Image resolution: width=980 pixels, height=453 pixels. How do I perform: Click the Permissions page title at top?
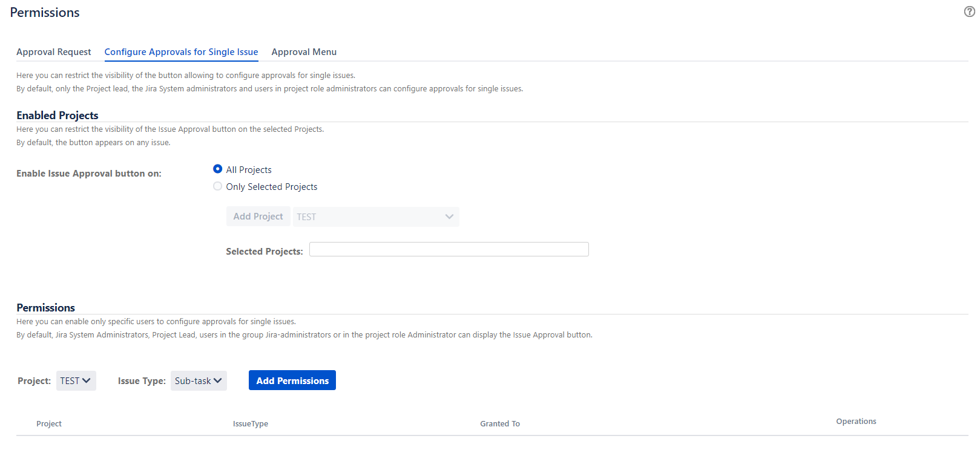45,13
